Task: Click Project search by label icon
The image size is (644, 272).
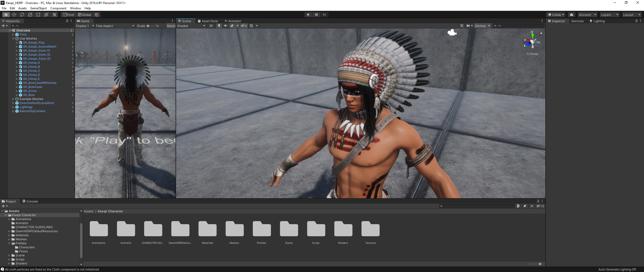Action: point(525,206)
